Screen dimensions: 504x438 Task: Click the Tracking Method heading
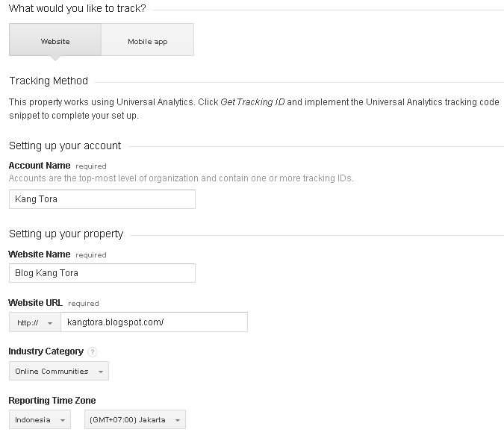coord(49,81)
